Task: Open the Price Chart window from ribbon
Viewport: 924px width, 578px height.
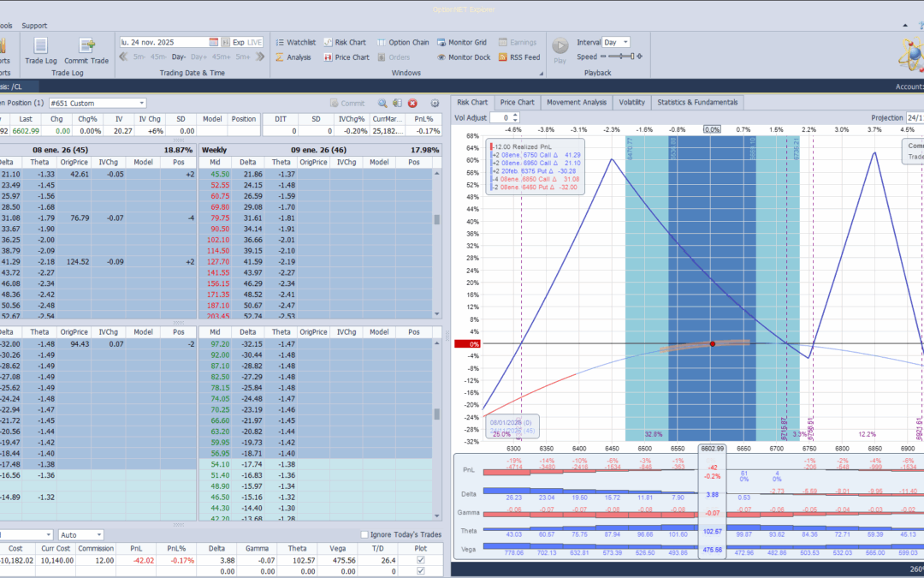Action: point(346,57)
